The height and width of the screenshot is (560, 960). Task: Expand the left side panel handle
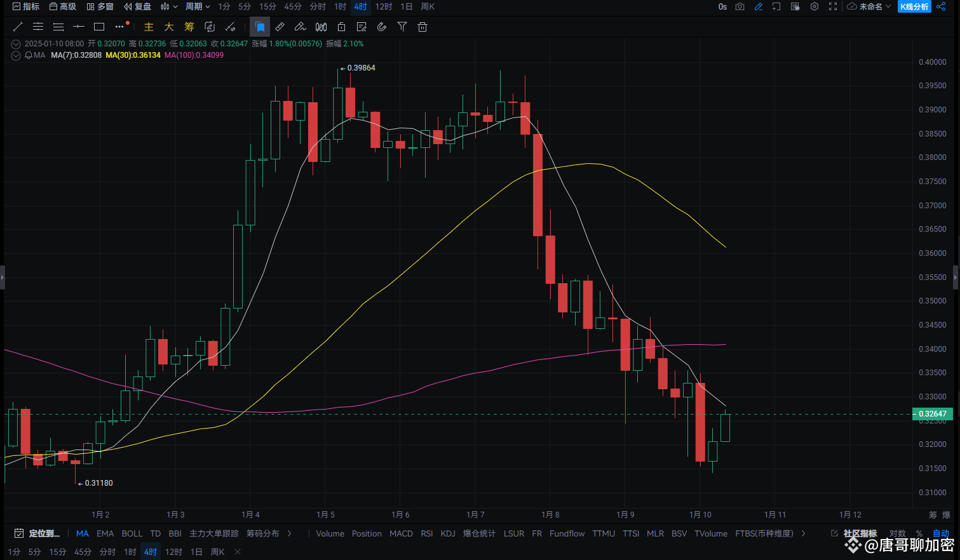[3, 277]
